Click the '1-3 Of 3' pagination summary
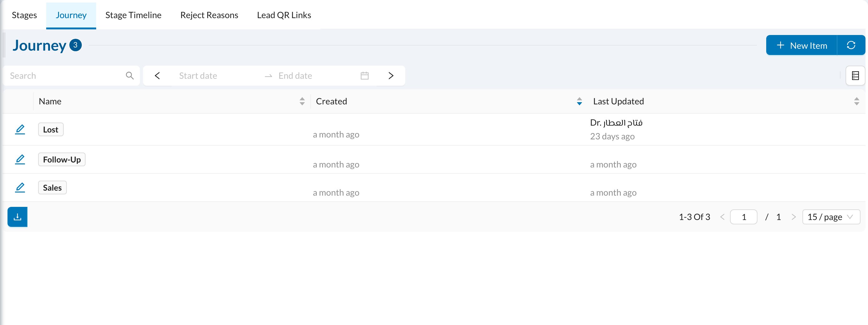This screenshot has height=325, width=868. [694, 217]
